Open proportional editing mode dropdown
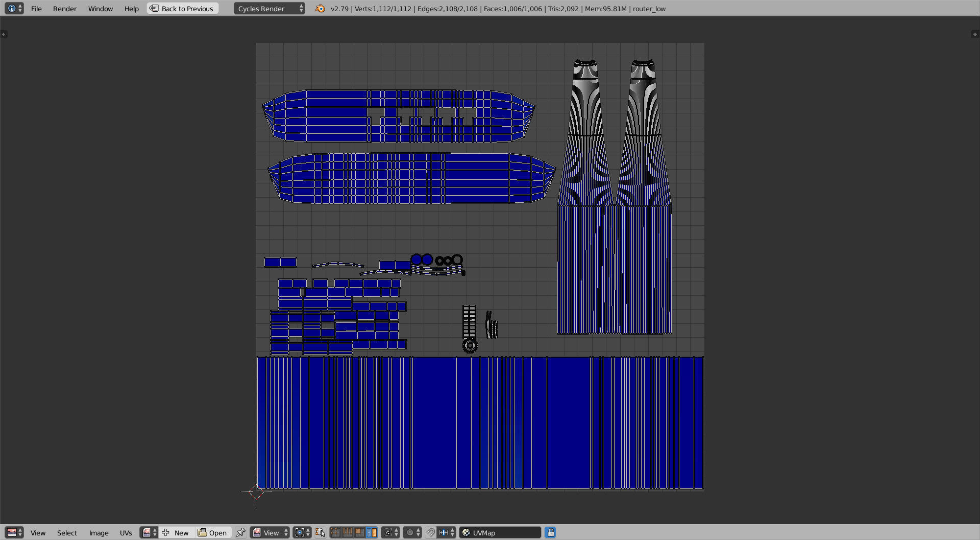The height and width of the screenshot is (540, 980). [412, 533]
